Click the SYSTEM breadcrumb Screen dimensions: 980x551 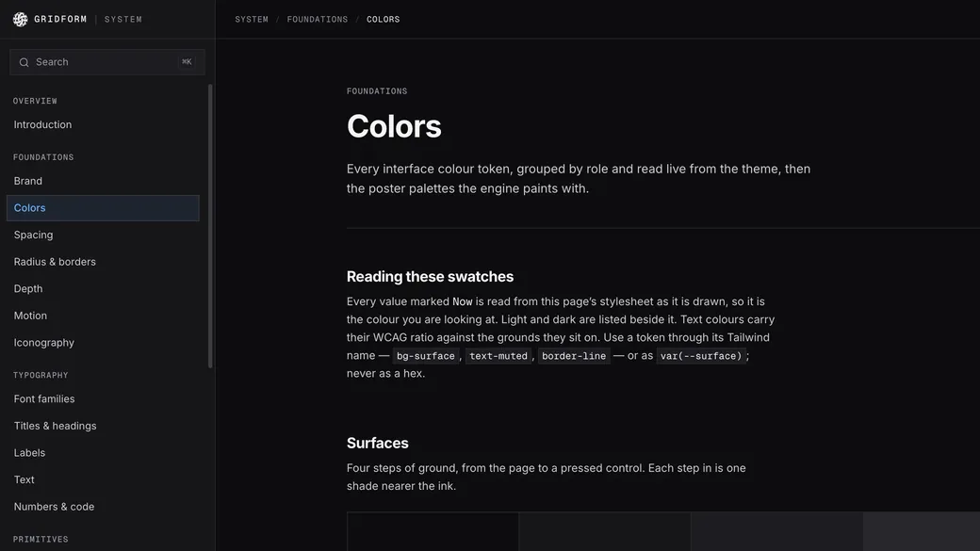click(252, 20)
